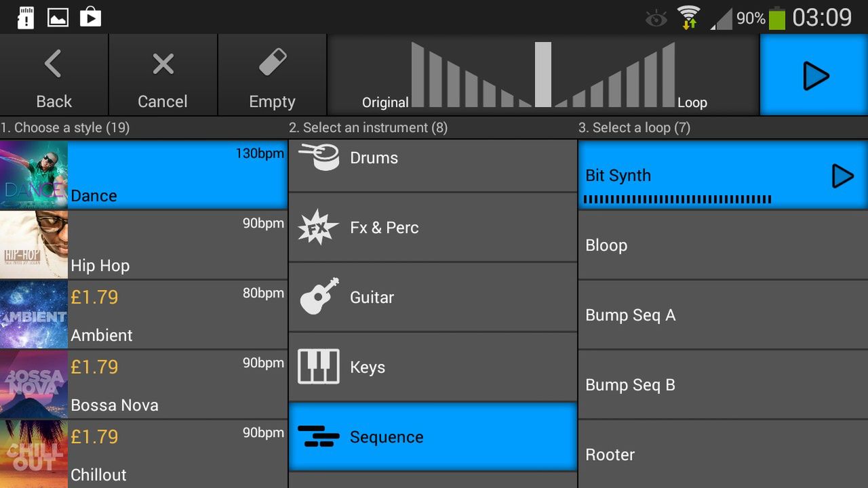This screenshot has width=868, height=488.
Task: Select the Bump Seq B loop
Action: 723,385
